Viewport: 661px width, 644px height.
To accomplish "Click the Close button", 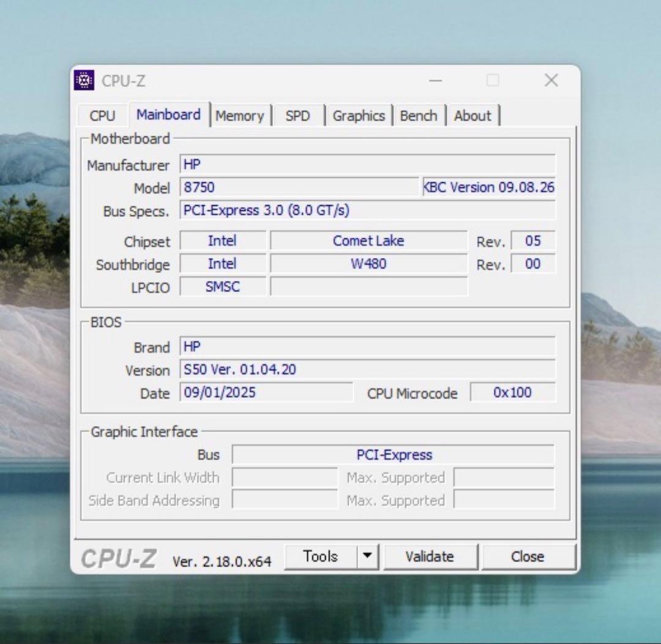I will (528, 556).
